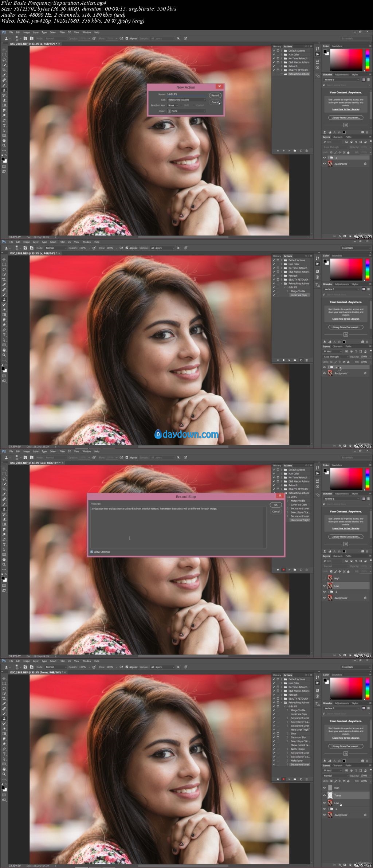Open the Set dropdown showing Retouching Actions
Image resolution: width=373 pixels, height=868 pixels.
tap(186, 99)
